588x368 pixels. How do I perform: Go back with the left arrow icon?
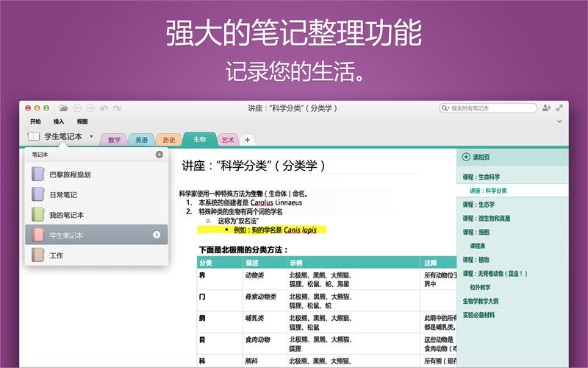pyautogui.click(x=77, y=108)
